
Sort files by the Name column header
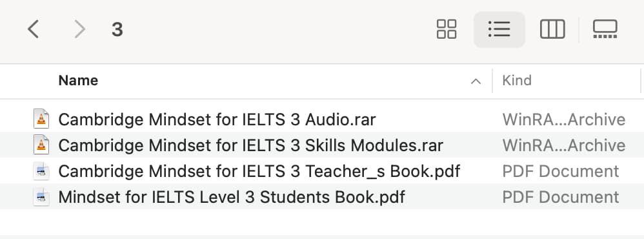coord(79,80)
